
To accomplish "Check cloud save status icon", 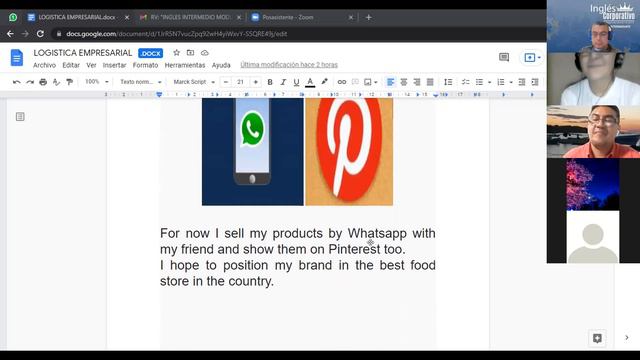I will [204, 53].
